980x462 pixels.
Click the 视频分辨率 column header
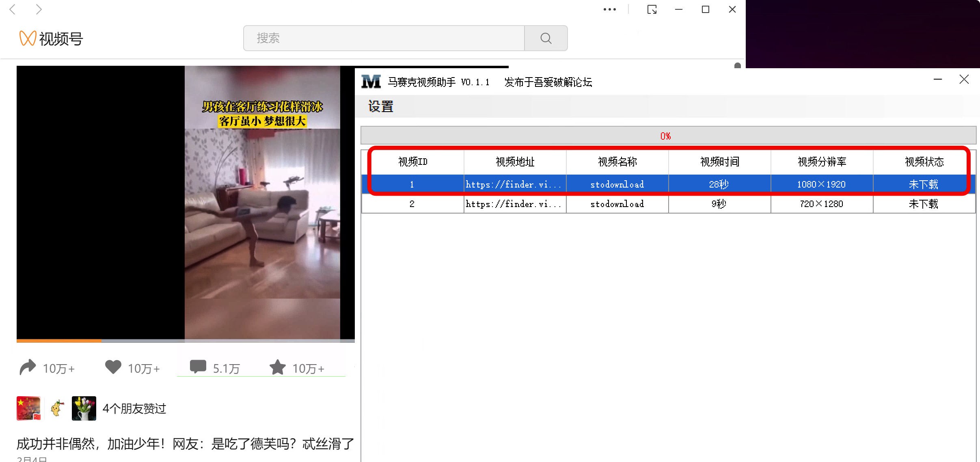822,162
